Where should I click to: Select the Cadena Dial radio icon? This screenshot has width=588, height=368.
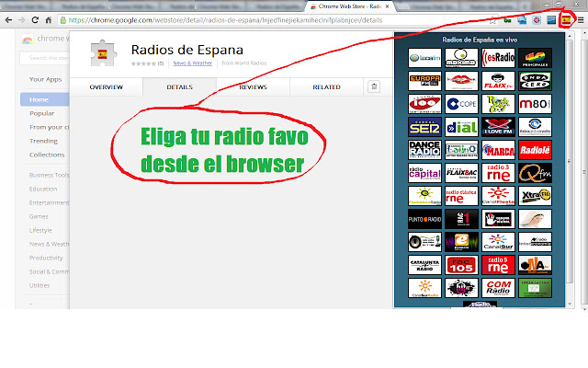pyautogui.click(x=461, y=127)
